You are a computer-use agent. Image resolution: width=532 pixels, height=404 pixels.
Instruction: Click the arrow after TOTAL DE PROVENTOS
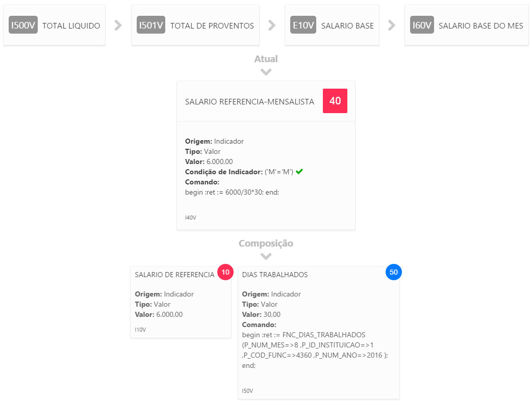[272, 25]
